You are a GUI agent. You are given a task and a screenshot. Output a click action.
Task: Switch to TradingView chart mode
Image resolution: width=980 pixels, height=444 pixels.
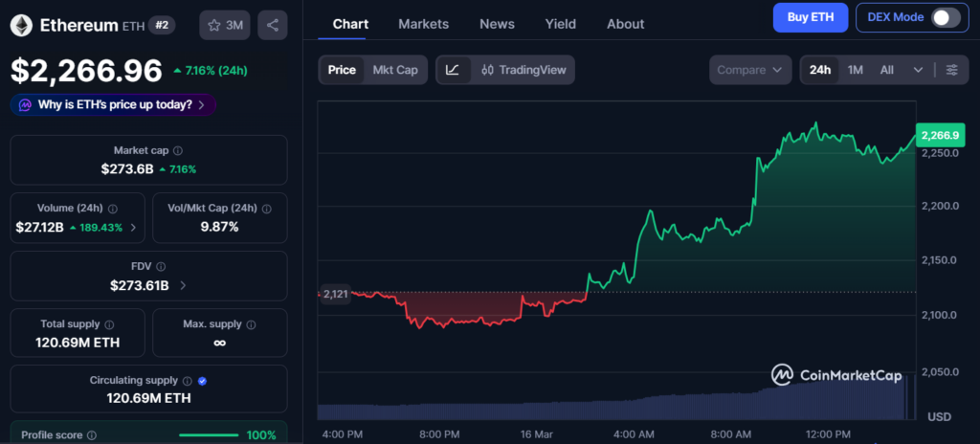[x=523, y=70]
